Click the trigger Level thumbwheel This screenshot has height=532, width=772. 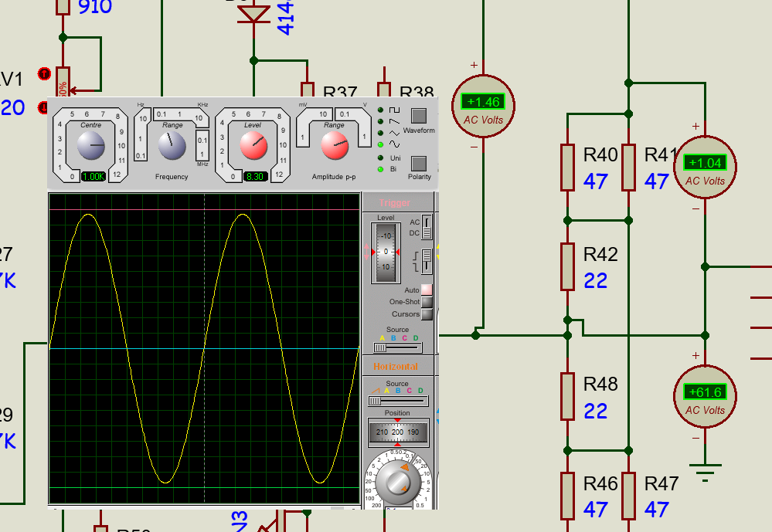pos(386,252)
